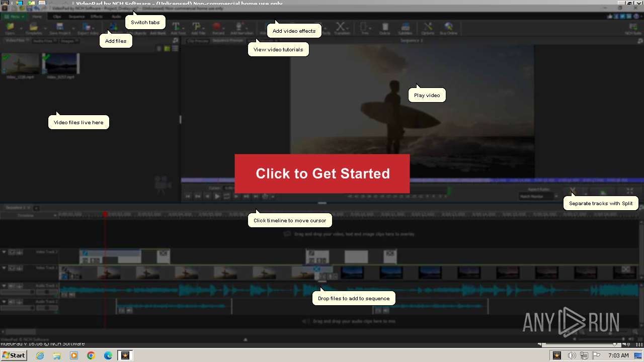
Task: Click the red playhead marker on the timeline ruler
Action: tap(105, 215)
